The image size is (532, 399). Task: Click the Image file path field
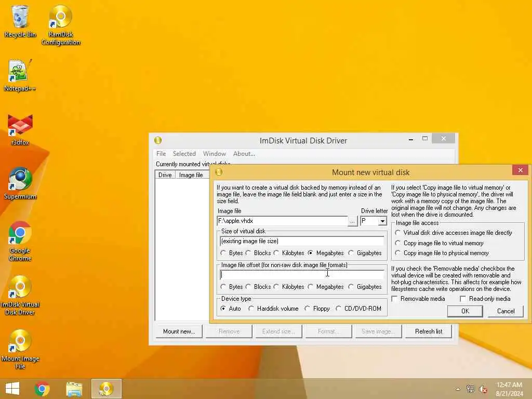pos(282,221)
